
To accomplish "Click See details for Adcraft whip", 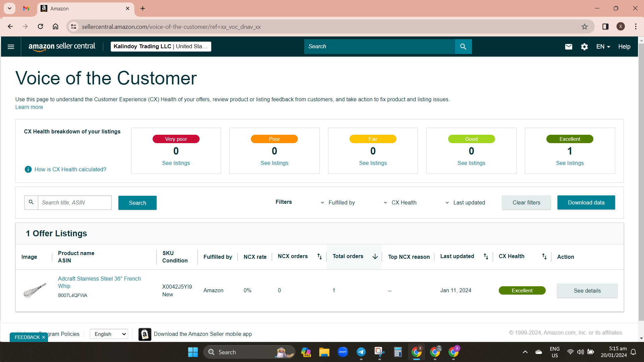I will [587, 291].
